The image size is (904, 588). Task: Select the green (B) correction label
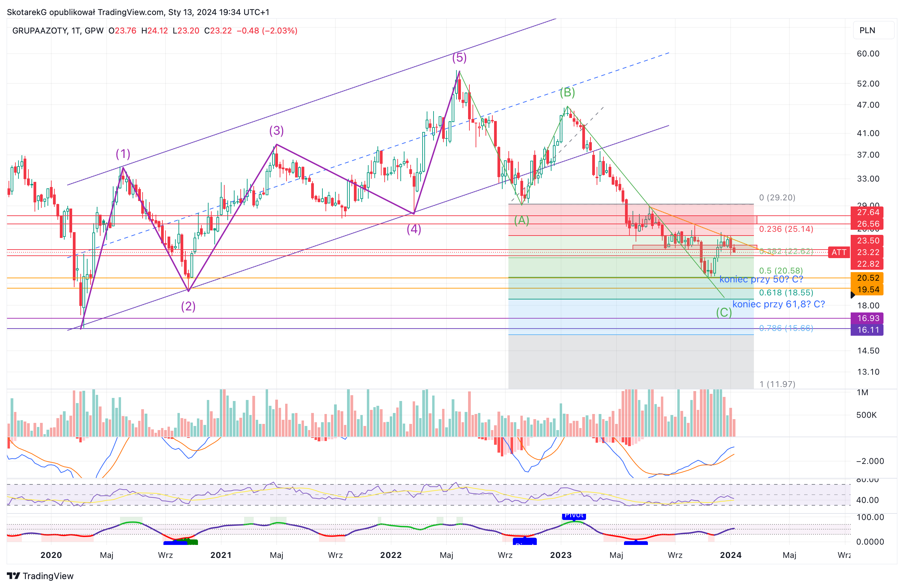coord(567,92)
